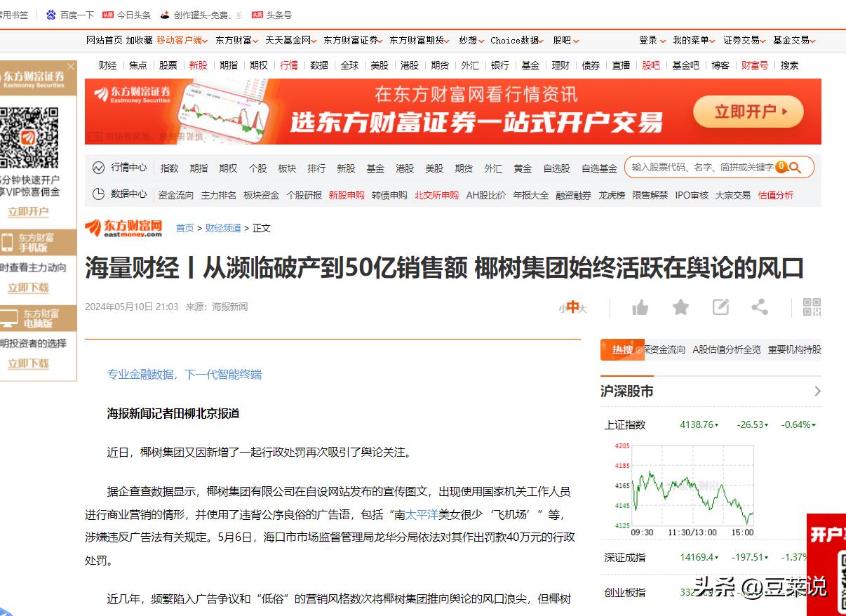Open 头条号 bookmark
The width and height of the screenshot is (846, 616).
271,15
